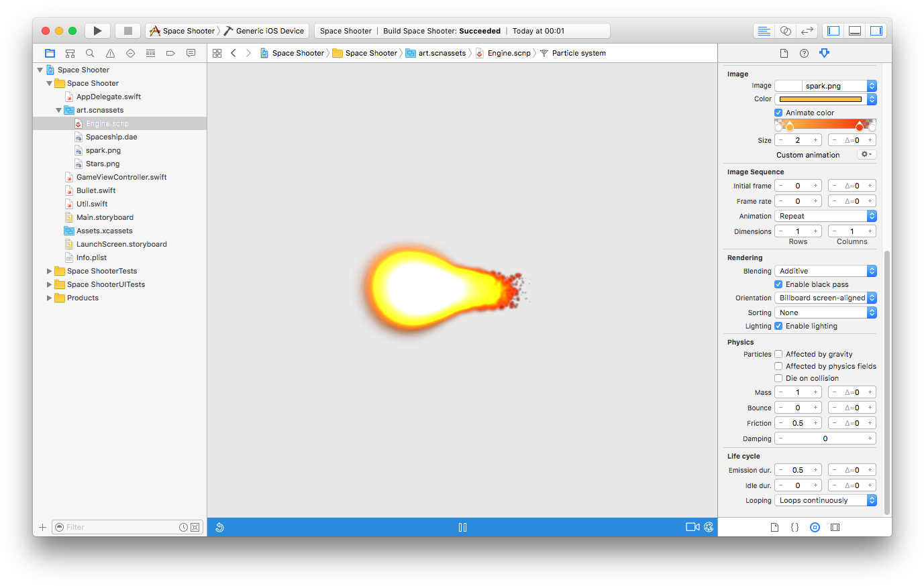Image resolution: width=924 pixels, height=586 pixels.
Task: Click art.scnassets in the breadcrumb bar
Action: (x=442, y=53)
